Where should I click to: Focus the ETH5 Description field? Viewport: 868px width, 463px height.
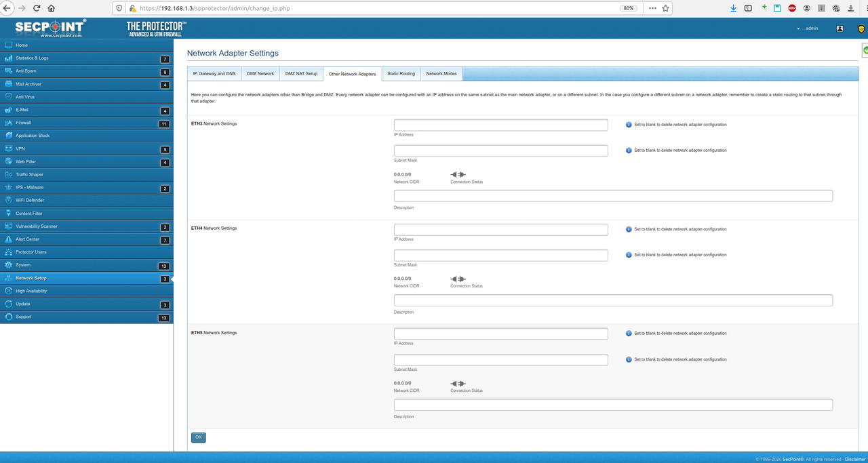click(x=613, y=405)
